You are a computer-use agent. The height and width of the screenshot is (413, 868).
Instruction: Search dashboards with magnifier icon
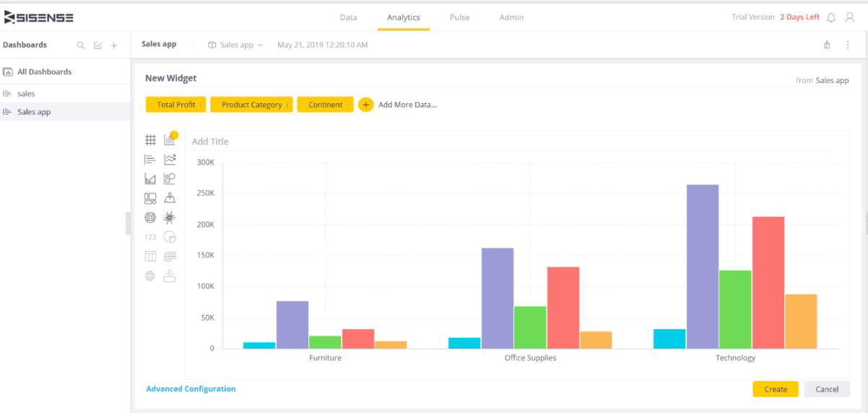pyautogui.click(x=82, y=45)
